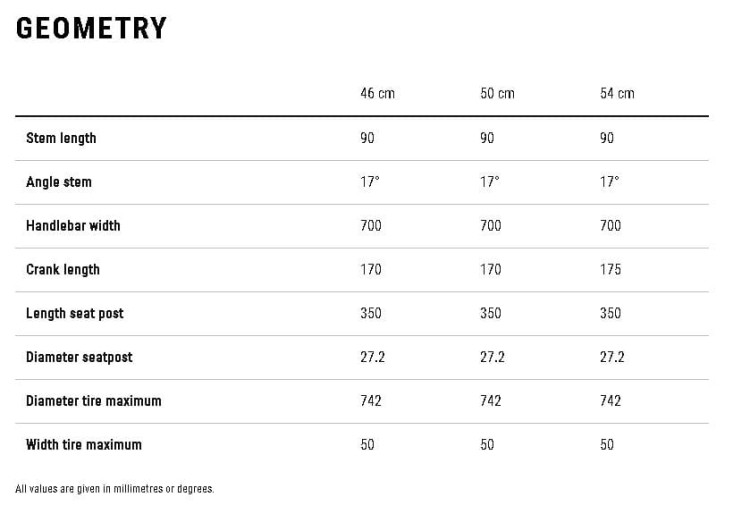Click the 17° angle under 50 cm
Screen dimensions: 750x514
tap(490, 182)
